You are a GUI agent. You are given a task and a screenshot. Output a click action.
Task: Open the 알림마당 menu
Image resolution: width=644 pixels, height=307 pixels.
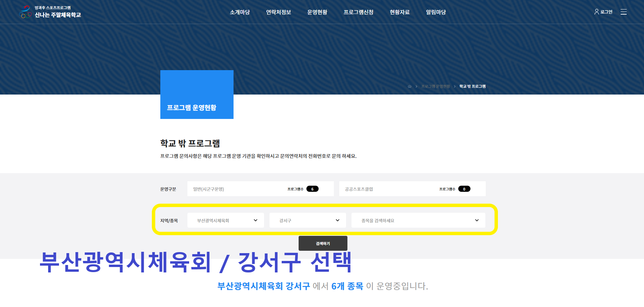click(x=436, y=12)
